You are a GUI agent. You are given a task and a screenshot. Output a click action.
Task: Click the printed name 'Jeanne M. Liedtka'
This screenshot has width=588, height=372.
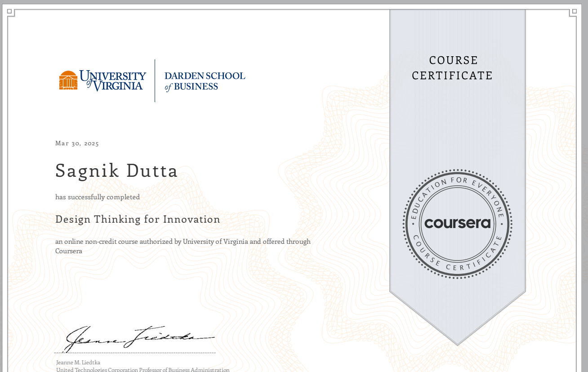pos(78,363)
